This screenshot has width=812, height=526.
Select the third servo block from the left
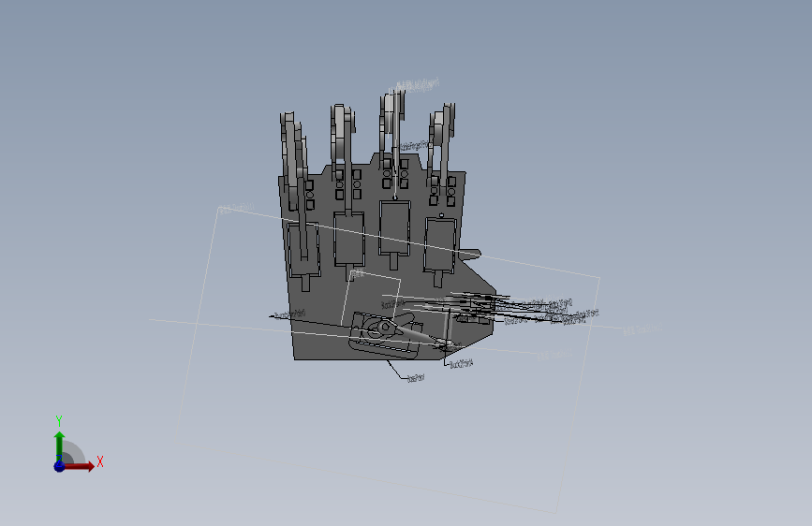click(x=394, y=227)
